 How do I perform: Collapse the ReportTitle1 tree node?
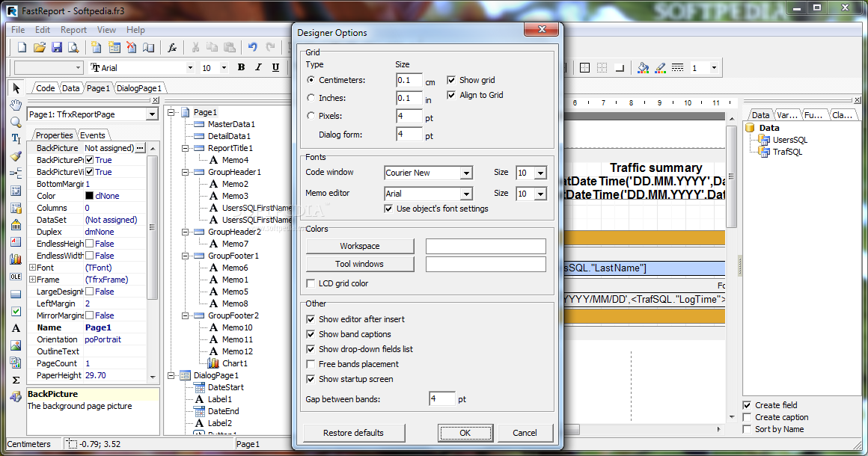[185, 148]
